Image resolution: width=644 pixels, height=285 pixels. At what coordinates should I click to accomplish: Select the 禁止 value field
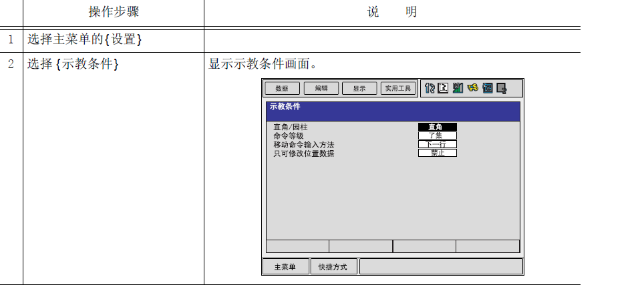[x=438, y=153]
